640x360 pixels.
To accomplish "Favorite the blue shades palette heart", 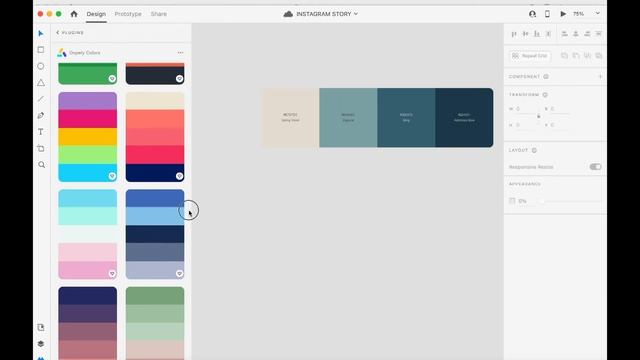I will 179,273.
